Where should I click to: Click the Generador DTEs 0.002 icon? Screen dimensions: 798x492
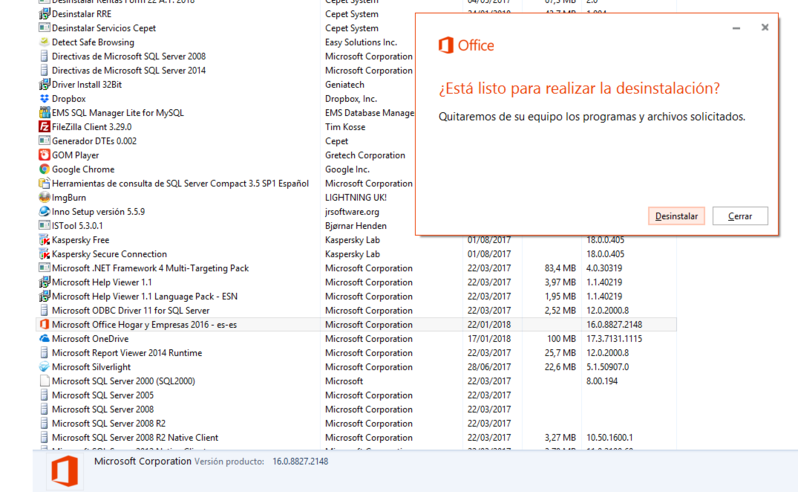coord(44,141)
